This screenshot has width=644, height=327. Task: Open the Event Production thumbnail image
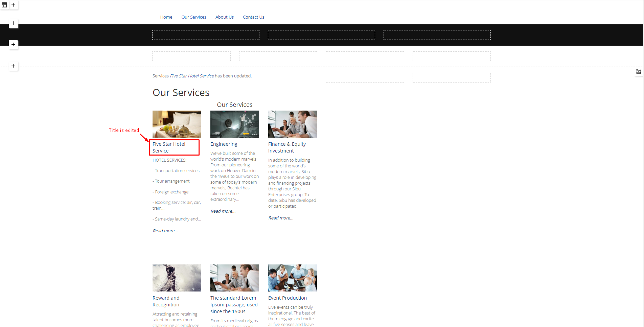click(293, 278)
